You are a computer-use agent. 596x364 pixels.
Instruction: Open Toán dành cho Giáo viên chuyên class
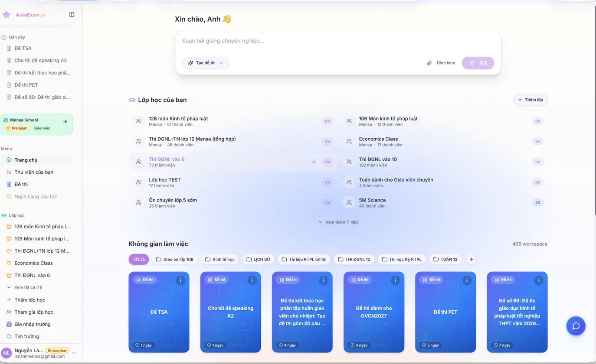click(443, 182)
